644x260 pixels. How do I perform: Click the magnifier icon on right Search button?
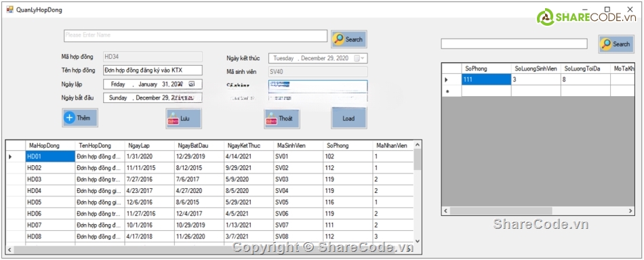point(606,43)
